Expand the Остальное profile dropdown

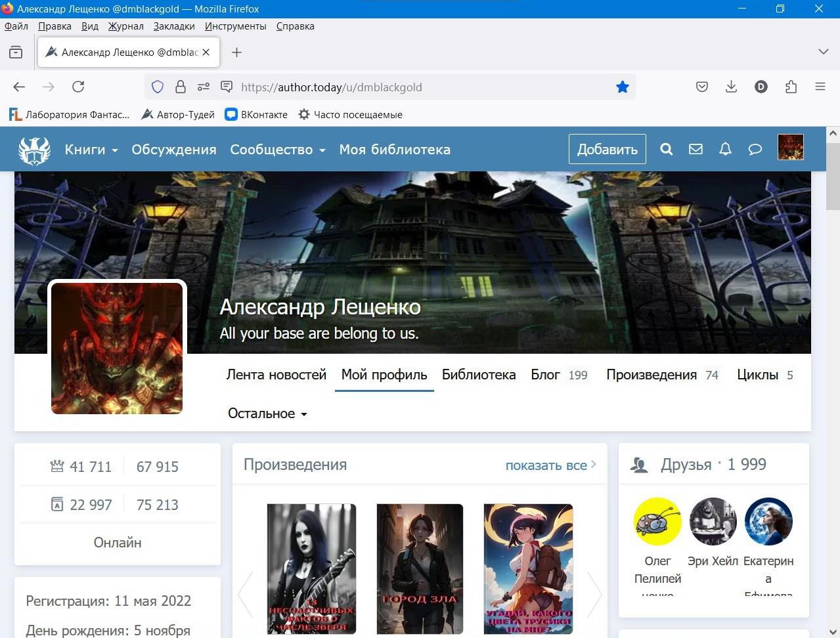tap(267, 414)
